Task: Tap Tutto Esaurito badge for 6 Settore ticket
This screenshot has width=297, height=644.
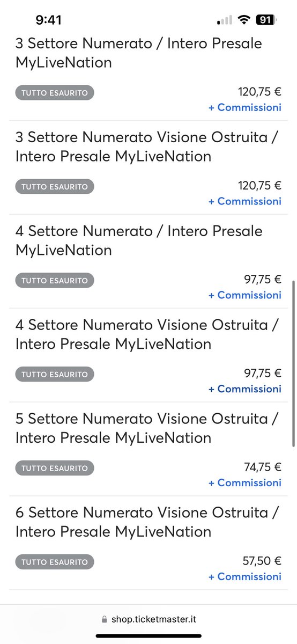Action: click(55, 562)
